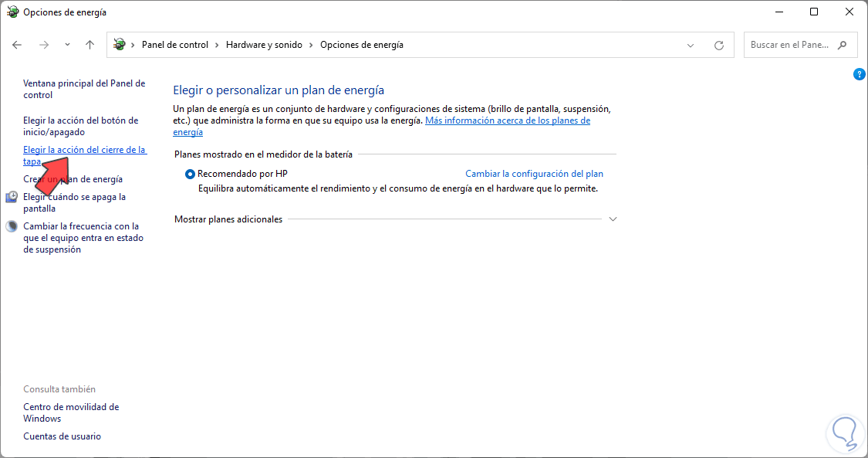Click the Mostrar planes adicionales label
Image resolution: width=868 pixels, height=458 pixels.
pos(228,219)
